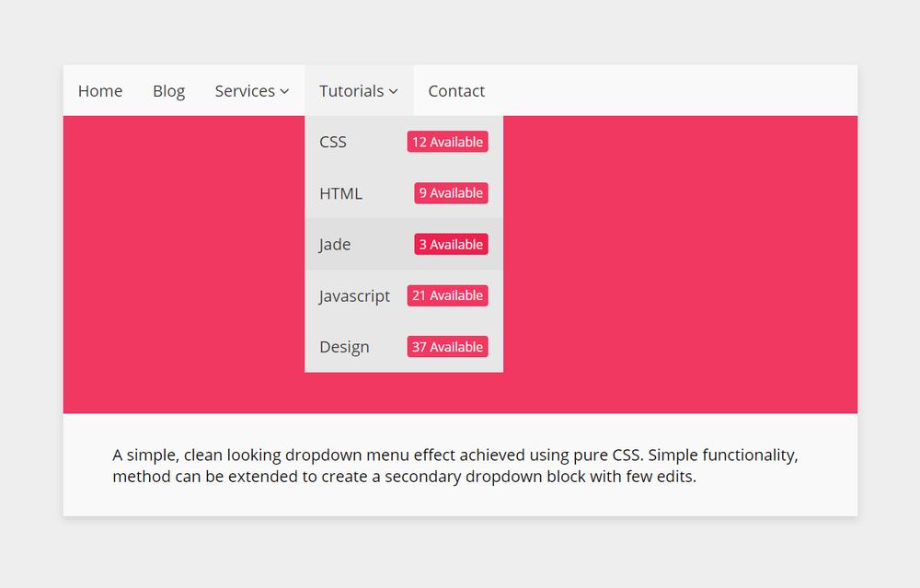Pick Javascript in the Tutorials list
This screenshot has height=588, width=920.
(404, 295)
